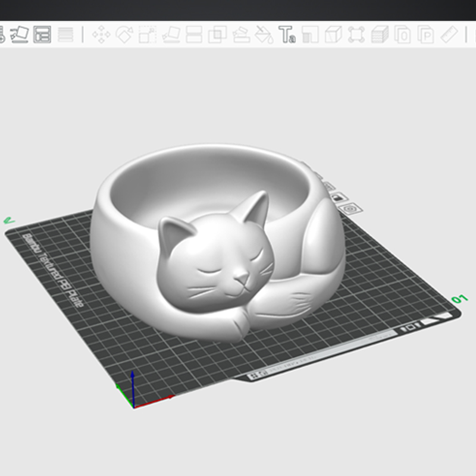Select the Rotate tool
This screenshot has width=476, height=476.
click(124, 35)
